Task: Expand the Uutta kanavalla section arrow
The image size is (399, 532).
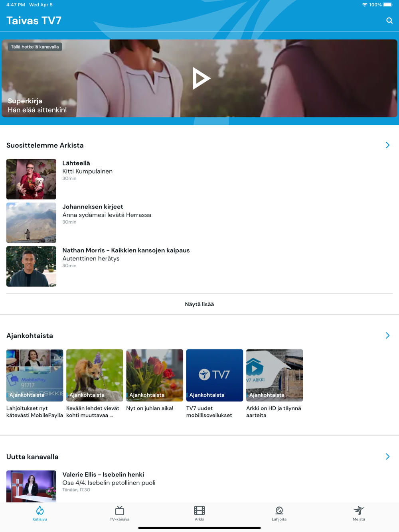Action: click(387, 457)
